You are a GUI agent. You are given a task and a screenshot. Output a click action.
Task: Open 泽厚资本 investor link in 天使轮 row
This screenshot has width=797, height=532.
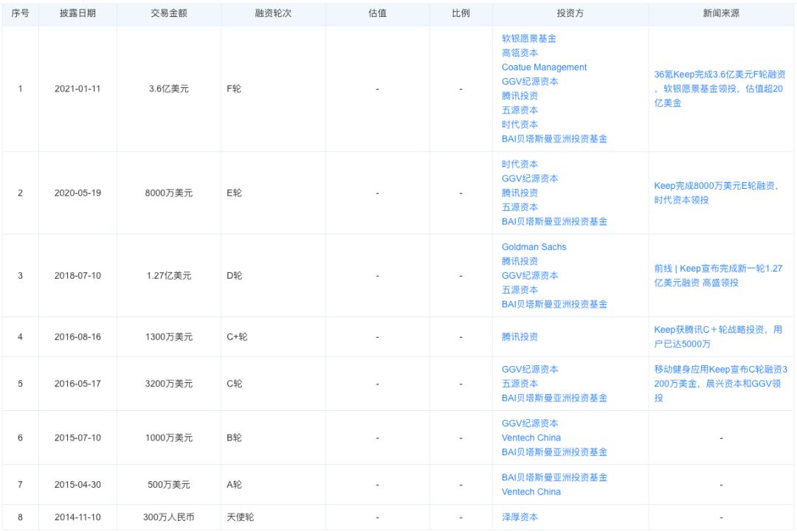coord(520,517)
